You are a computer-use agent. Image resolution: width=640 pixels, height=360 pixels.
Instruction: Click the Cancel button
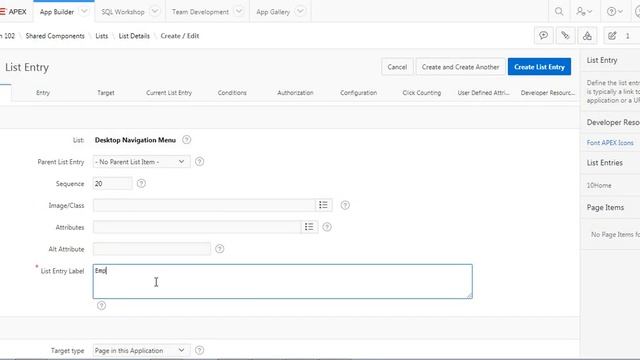[x=397, y=67]
